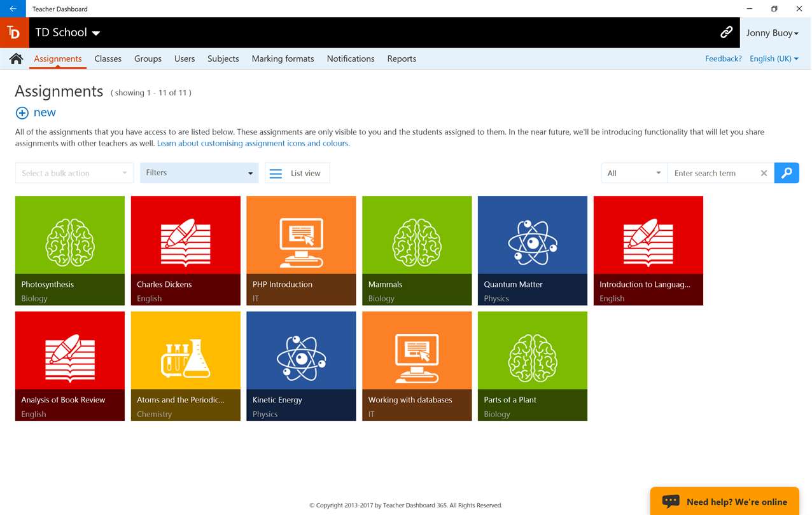Image resolution: width=812 pixels, height=515 pixels.
Task: Click the flask icon on Atoms and the Periodic tile
Action: pyautogui.click(x=186, y=358)
